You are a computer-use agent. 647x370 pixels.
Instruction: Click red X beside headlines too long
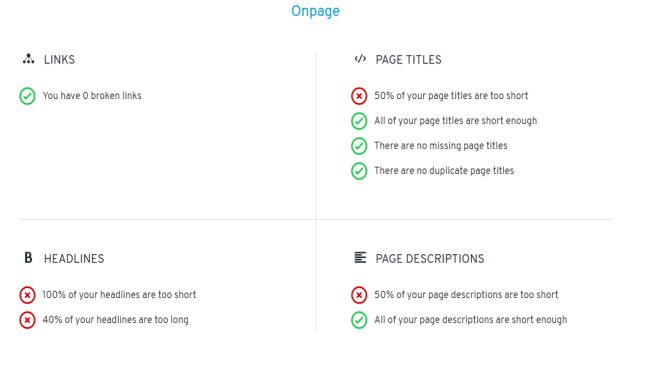click(27, 320)
